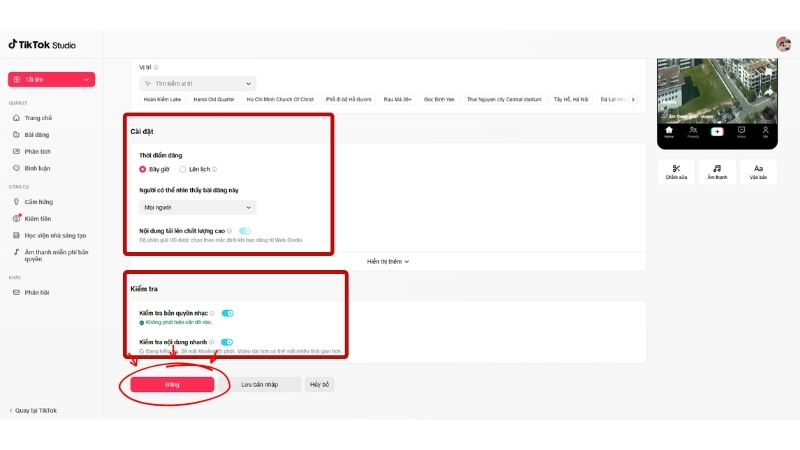Click info icon next to Vị trí

[156, 67]
